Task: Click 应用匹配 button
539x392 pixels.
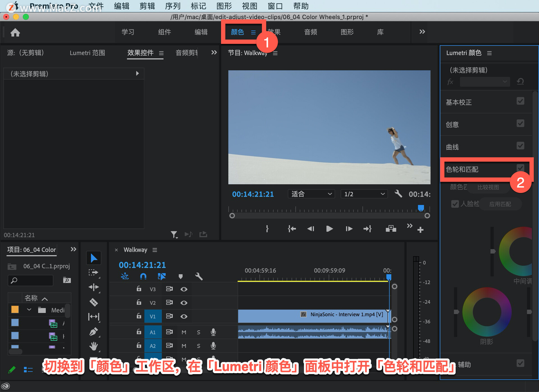Action: pyautogui.click(x=500, y=204)
